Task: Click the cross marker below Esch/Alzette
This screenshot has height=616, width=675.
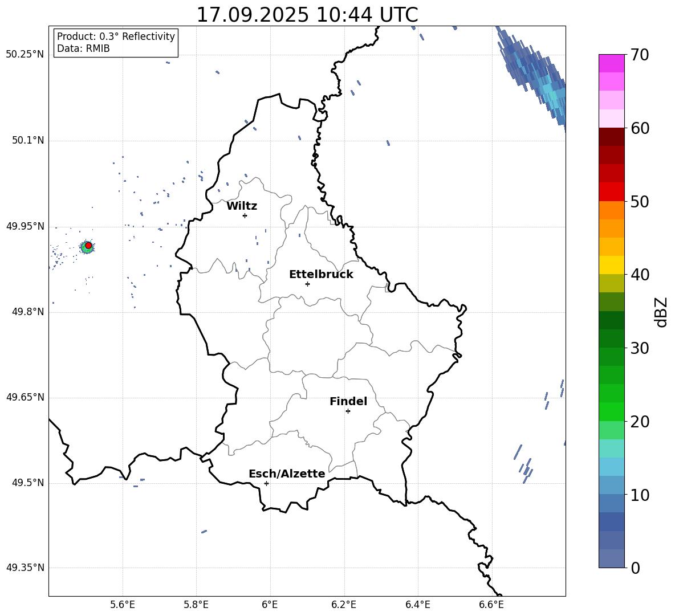Action: (x=266, y=483)
